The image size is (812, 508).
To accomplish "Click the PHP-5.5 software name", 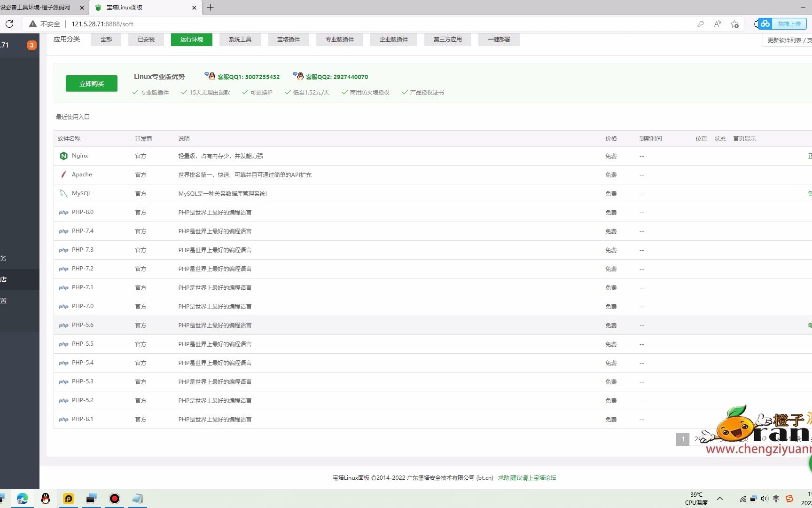I will tap(83, 344).
